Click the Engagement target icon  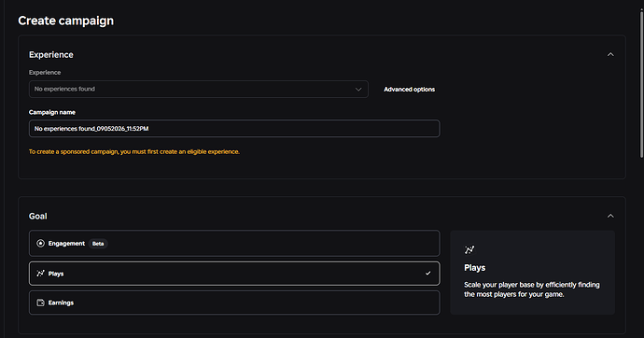pyautogui.click(x=40, y=244)
